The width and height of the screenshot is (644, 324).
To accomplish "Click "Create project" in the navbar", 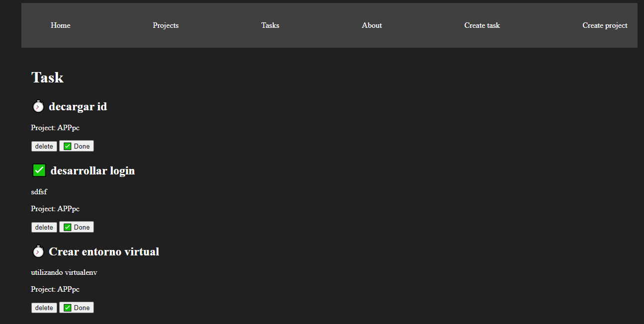I will [605, 25].
